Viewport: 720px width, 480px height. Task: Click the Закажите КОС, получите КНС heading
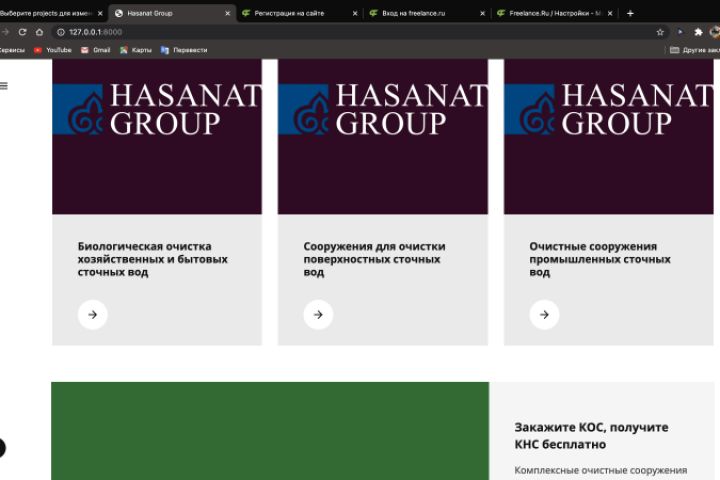[591, 435]
